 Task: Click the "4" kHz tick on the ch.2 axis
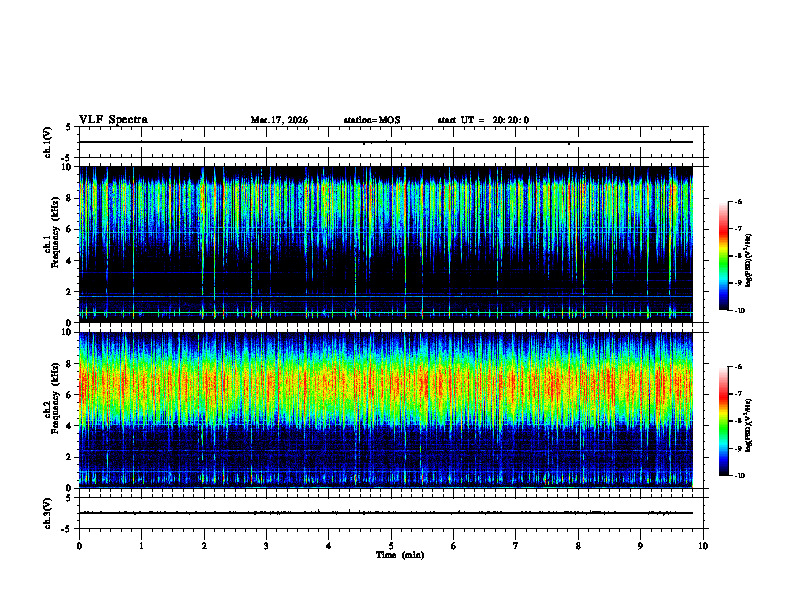point(70,427)
